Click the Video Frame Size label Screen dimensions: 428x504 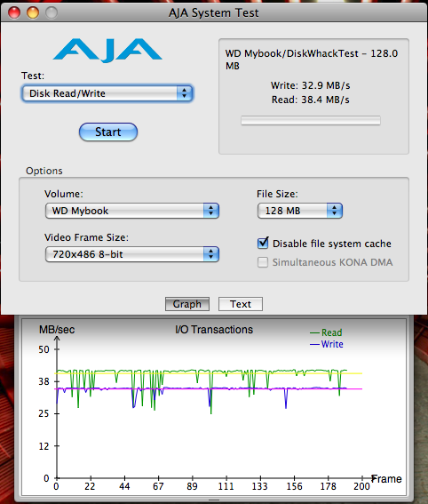[86, 237]
